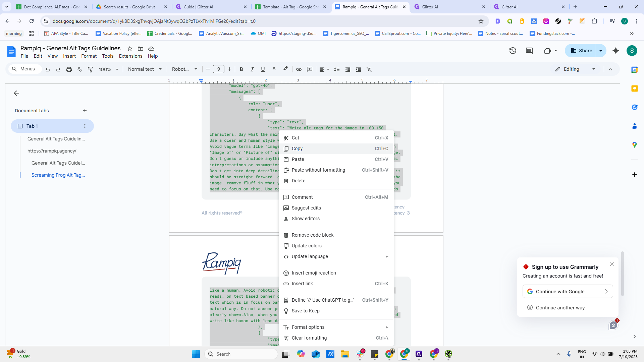This screenshot has width=644, height=362.
Task: Open the Normal text style dropdown
Action: coord(145,69)
